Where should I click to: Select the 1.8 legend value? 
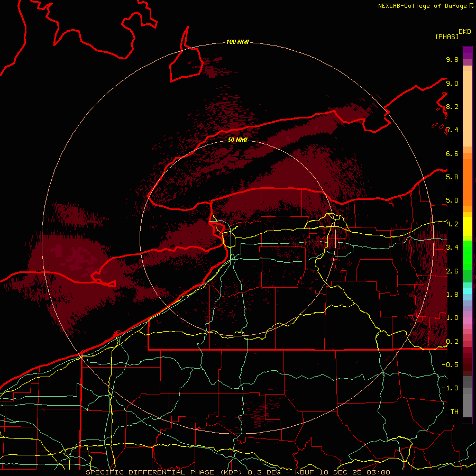tap(452, 295)
